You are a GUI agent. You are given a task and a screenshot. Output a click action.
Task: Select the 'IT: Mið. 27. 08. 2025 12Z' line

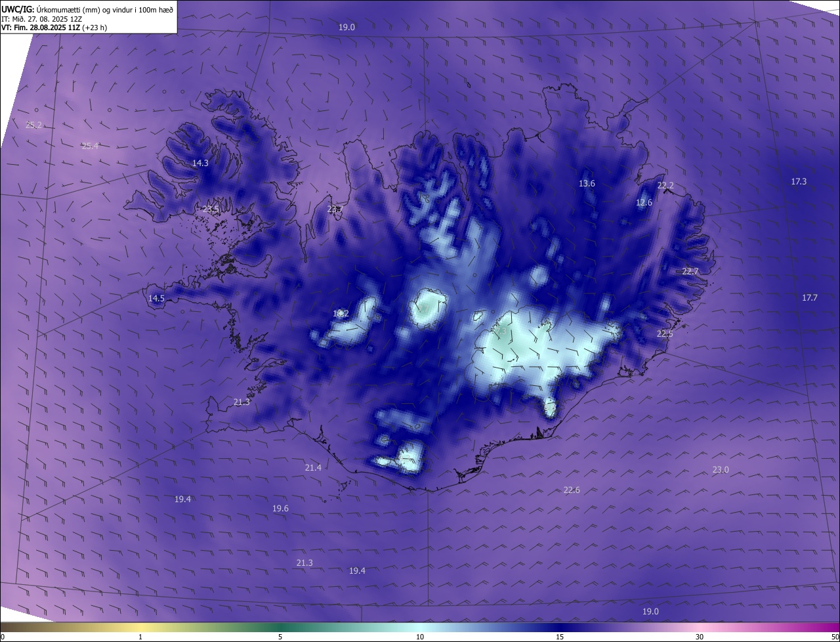click(42, 19)
